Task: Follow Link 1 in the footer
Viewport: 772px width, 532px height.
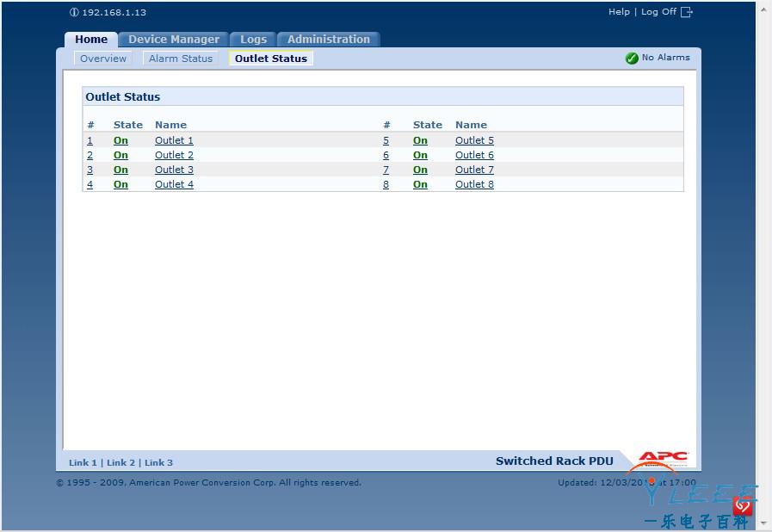Action: (x=83, y=462)
